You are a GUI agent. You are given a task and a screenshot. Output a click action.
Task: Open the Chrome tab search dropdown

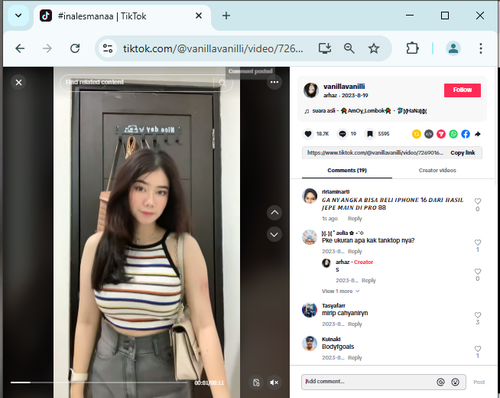point(18,16)
